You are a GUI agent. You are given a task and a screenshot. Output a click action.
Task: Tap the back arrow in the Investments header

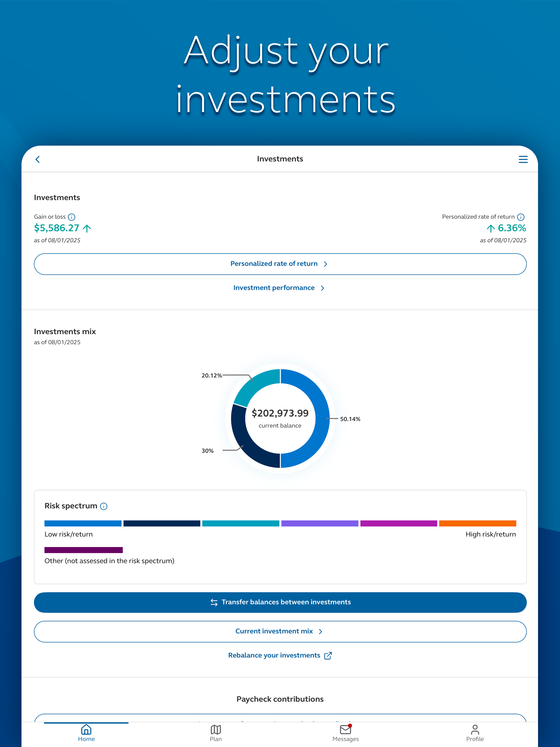(x=37, y=159)
